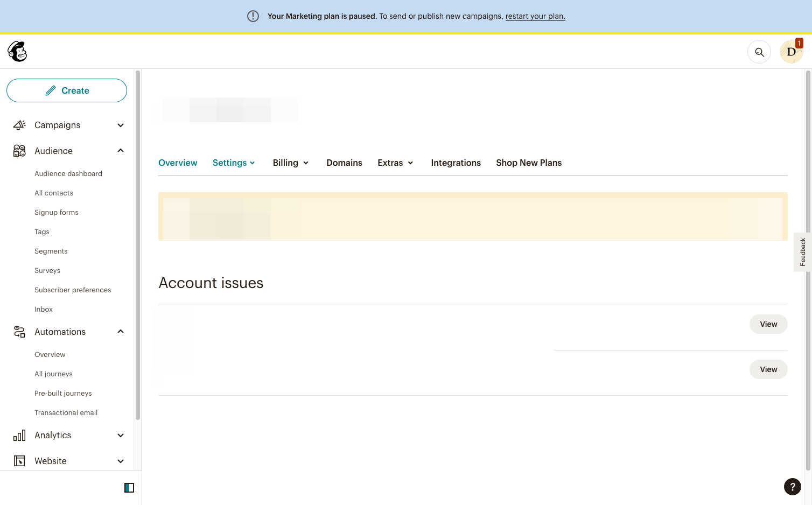The image size is (812, 505).
Task: Expand the Campaigns section chevron
Action: click(x=121, y=125)
